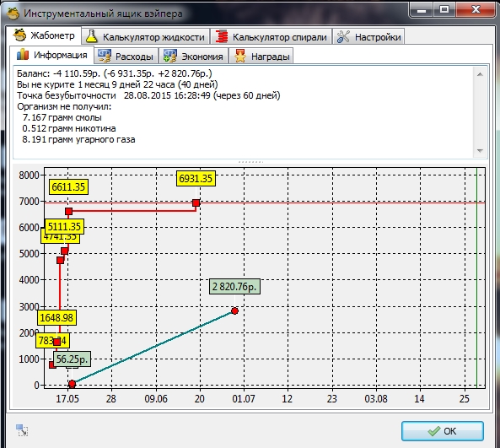This screenshot has height=448, width=500.
Task: Switch to Калькулятор жидкости tab
Action: 146,36
